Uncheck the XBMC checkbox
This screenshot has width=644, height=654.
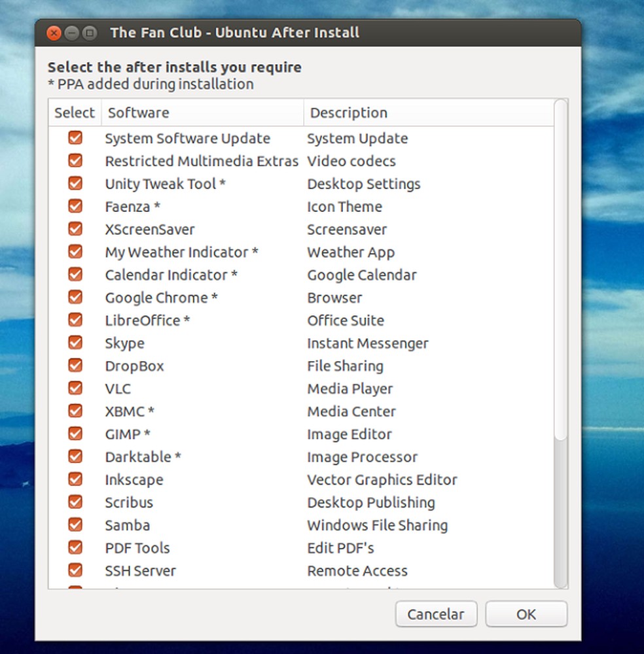[x=75, y=411]
